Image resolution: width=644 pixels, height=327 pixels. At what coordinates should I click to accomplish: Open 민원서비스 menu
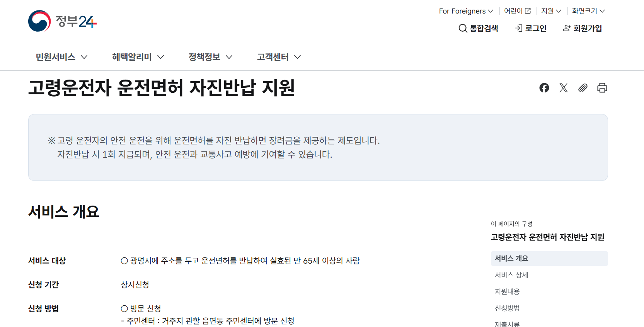coord(61,57)
